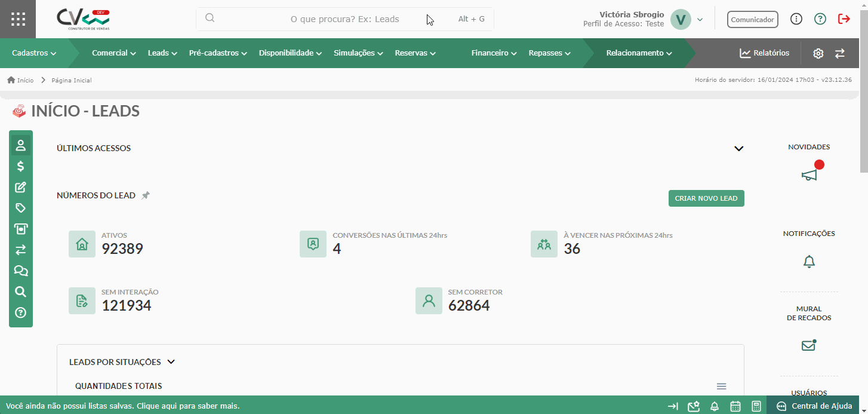
Task: Expand the Simulações menu
Action: [x=358, y=53]
